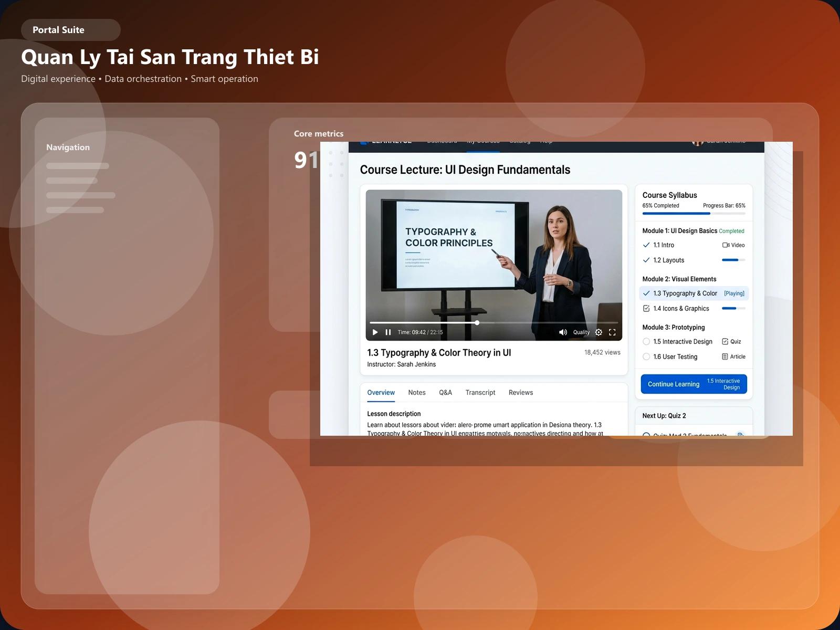This screenshot has width=840, height=630.
Task: Click the Navigation heading in portal sidebar
Action: (x=68, y=148)
